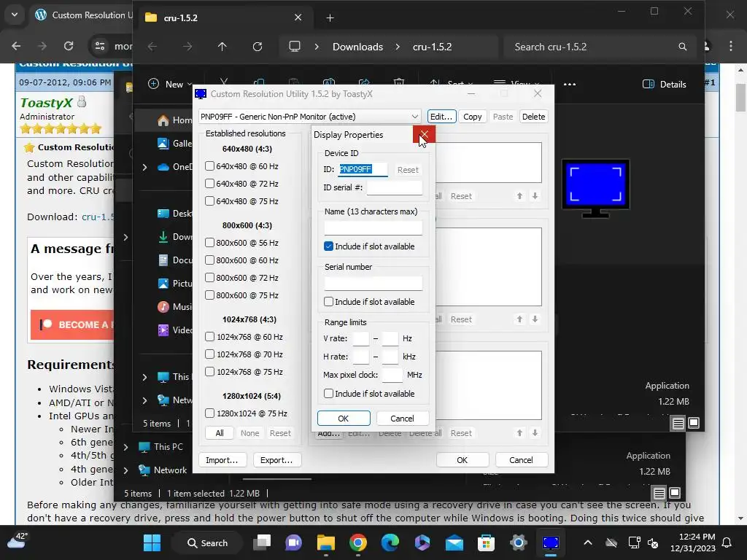Click weather widget on taskbar
This screenshot has height=560, width=747.
coord(18,542)
